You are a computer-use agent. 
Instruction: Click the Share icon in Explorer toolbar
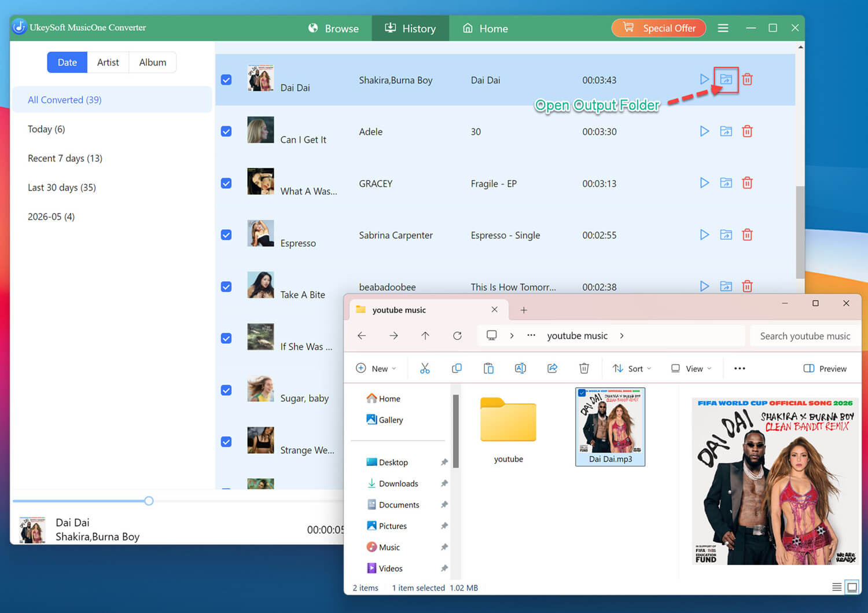click(x=552, y=368)
